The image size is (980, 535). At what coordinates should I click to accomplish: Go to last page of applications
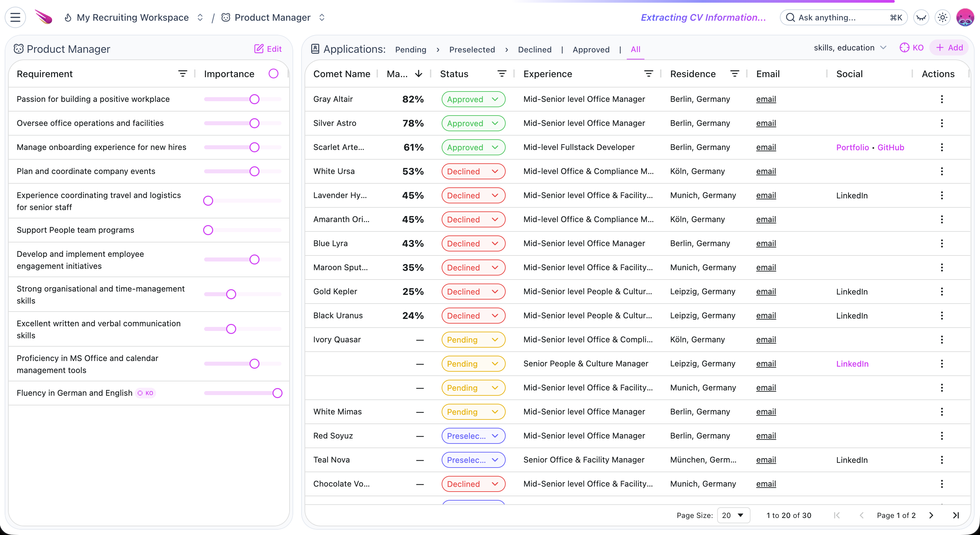point(956,515)
